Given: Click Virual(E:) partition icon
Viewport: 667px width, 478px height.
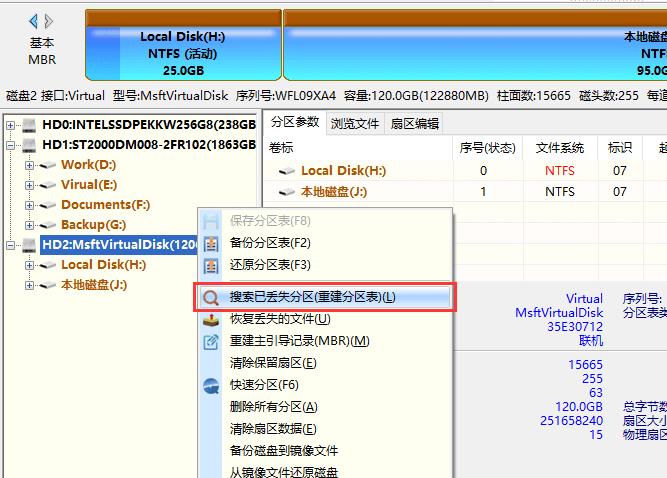Looking at the screenshot, I should click(x=47, y=185).
